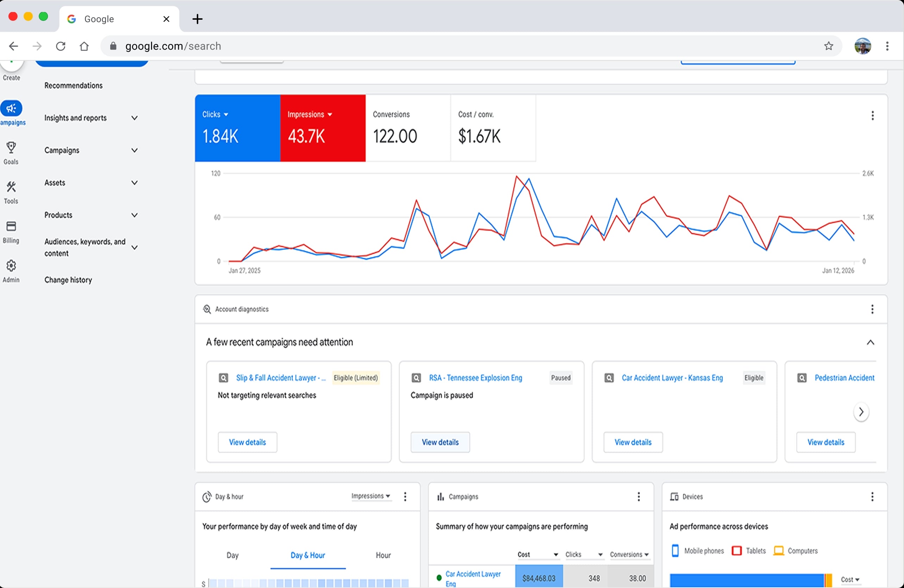Bookmark this page with the star icon
This screenshot has height=588, width=904.
coord(828,46)
